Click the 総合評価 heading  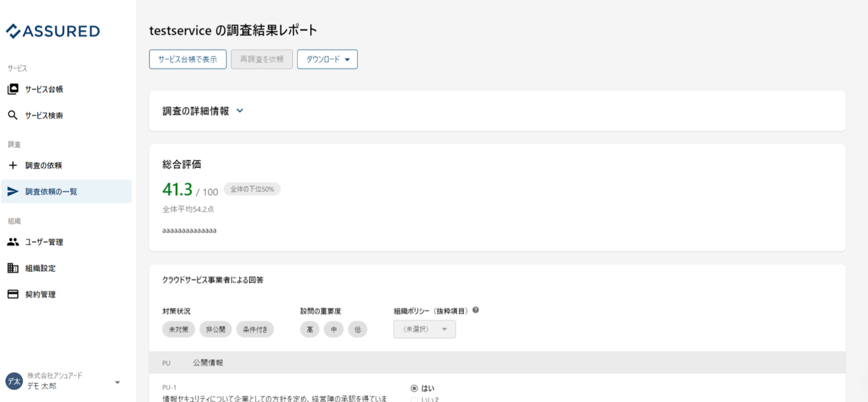point(182,164)
